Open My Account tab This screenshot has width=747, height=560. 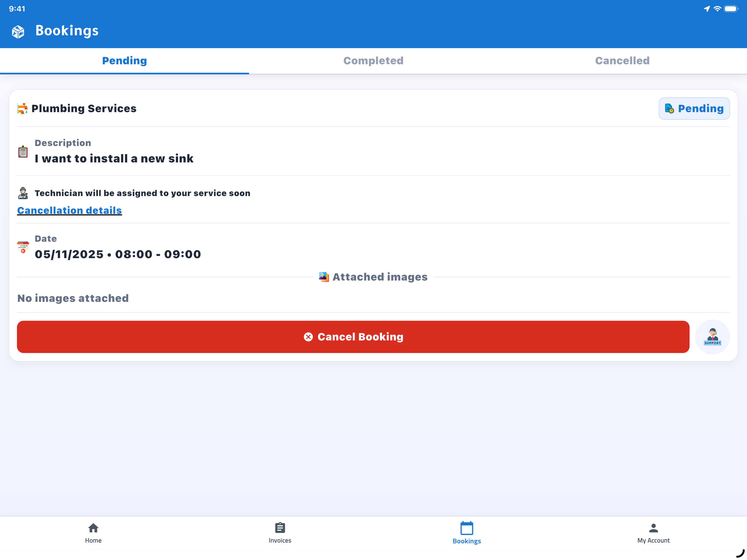click(653, 533)
